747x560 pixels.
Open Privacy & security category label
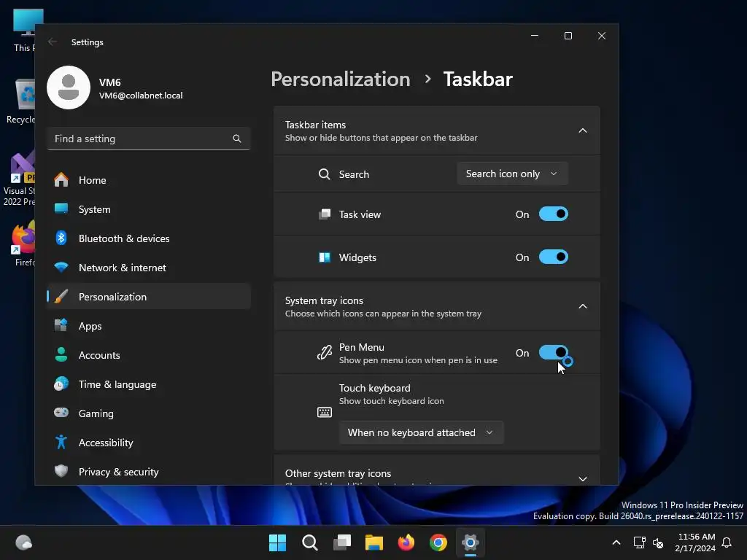point(119,472)
